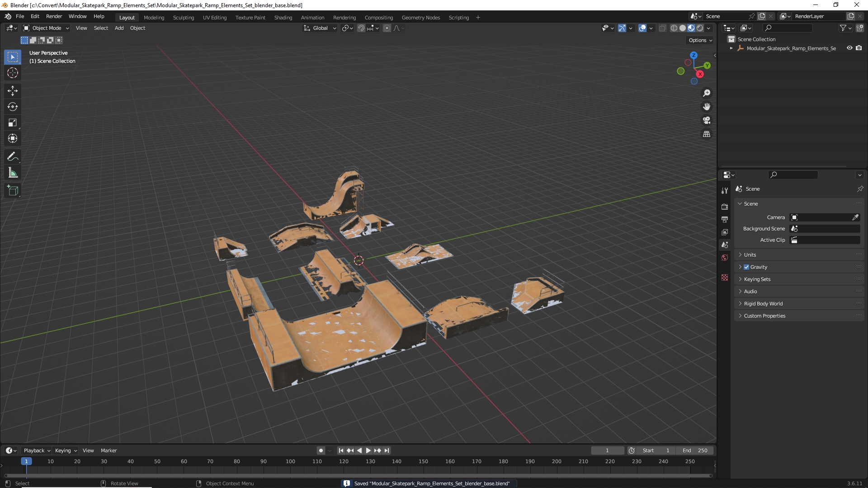Open the Global transform orientation dropdown
This screenshot has height=488, width=868.
tap(320, 28)
